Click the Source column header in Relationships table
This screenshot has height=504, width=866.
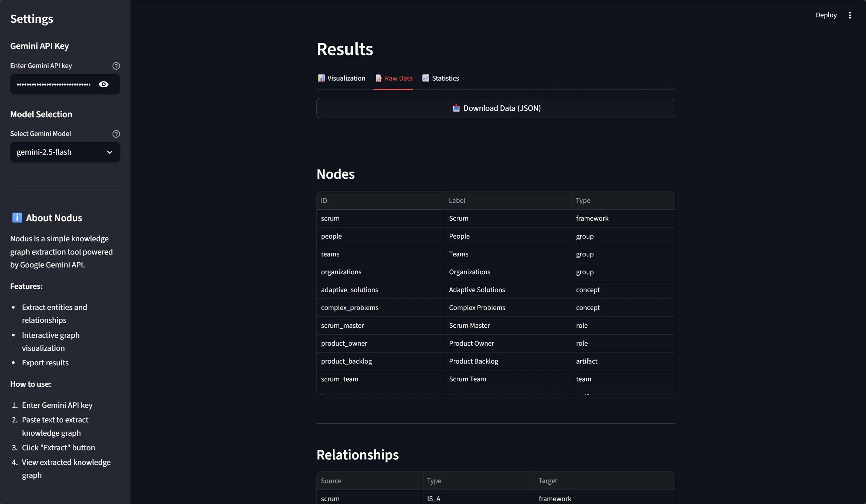click(x=331, y=481)
